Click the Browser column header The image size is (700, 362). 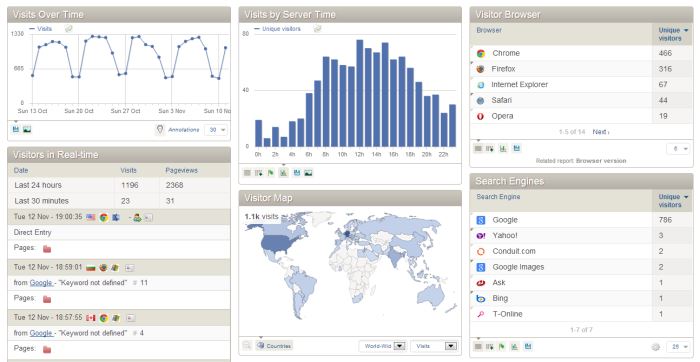coord(489,30)
